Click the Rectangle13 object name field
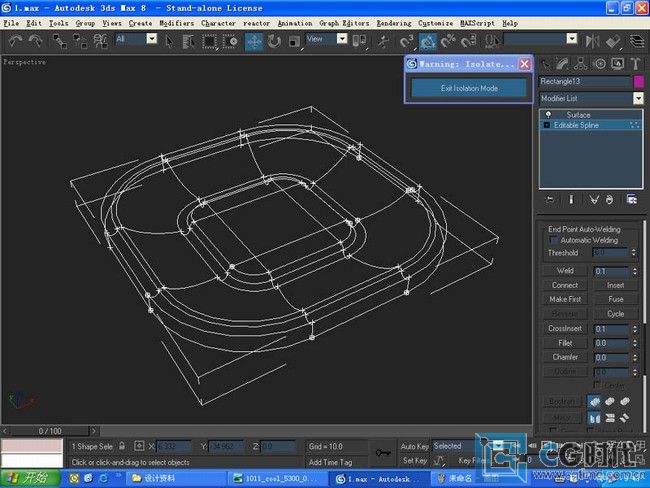Screen dimensions: 650x488 coord(585,81)
